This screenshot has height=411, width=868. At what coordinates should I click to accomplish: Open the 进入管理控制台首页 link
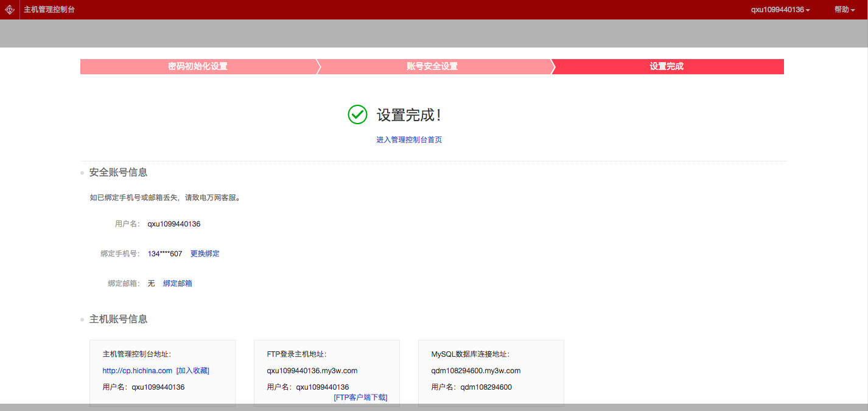[409, 139]
